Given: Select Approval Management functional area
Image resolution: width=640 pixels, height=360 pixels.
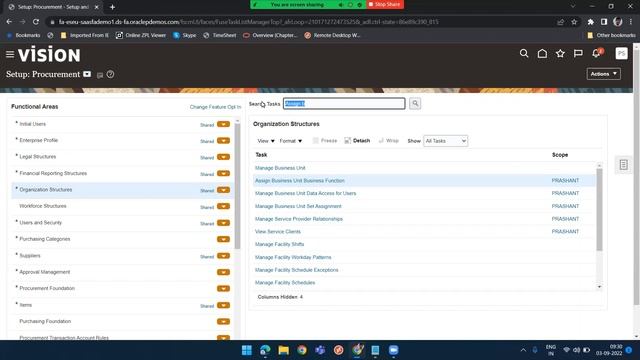Looking at the screenshot, I should pyautogui.click(x=44, y=272).
